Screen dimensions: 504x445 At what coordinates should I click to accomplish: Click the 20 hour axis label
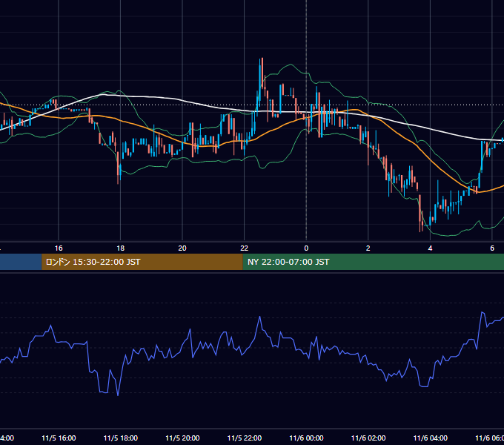[182, 248]
